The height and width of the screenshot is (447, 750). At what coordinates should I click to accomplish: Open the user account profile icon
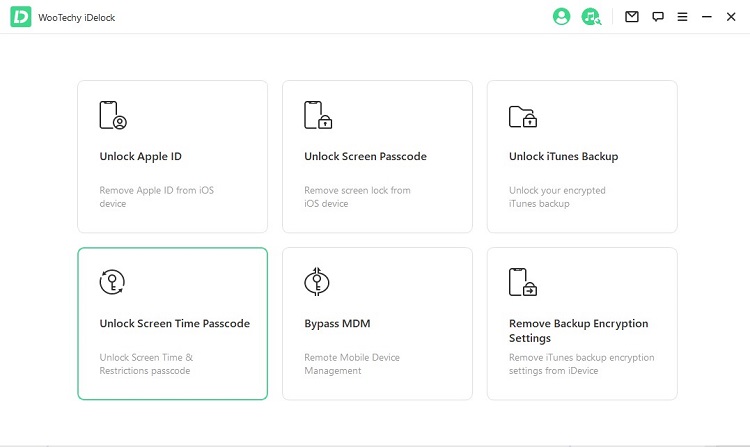coord(561,17)
